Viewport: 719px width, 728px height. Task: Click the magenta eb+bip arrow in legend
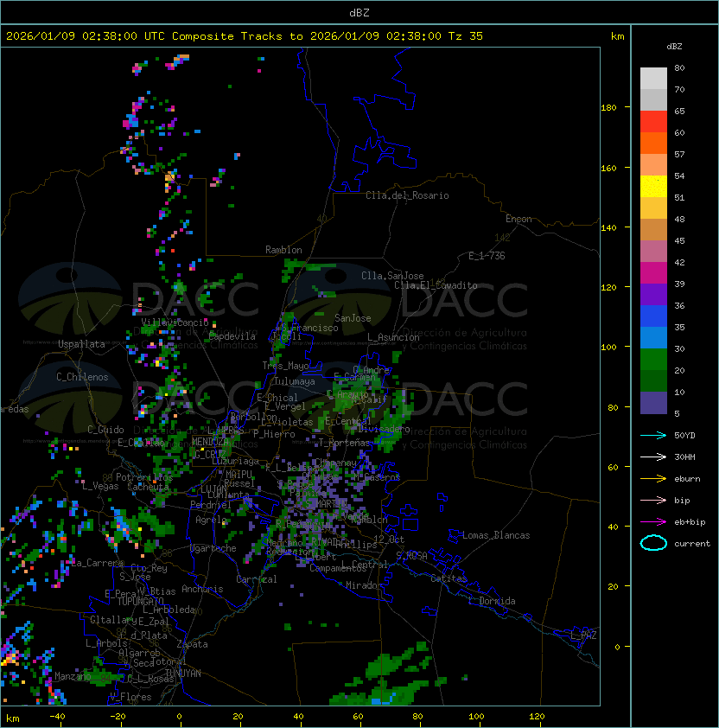click(653, 522)
